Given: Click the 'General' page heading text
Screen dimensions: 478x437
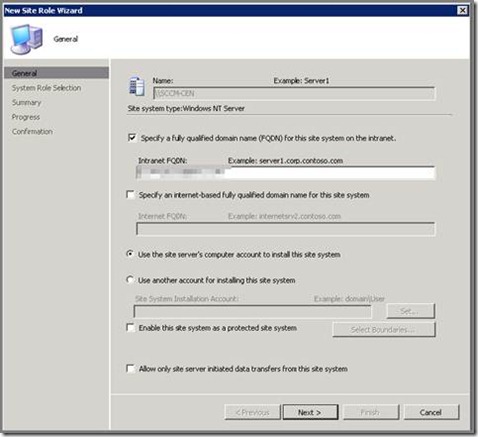Looking at the screenshot, I should pos(66,39).
